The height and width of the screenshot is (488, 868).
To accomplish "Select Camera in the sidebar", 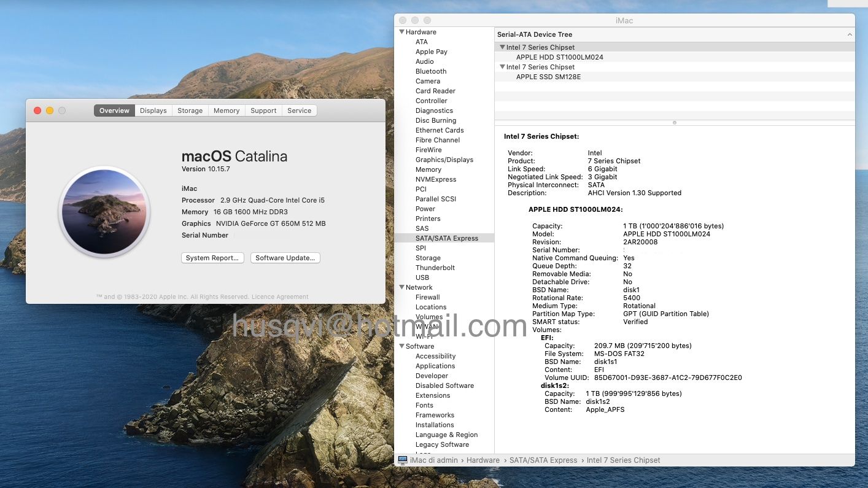I will [428, 81].
